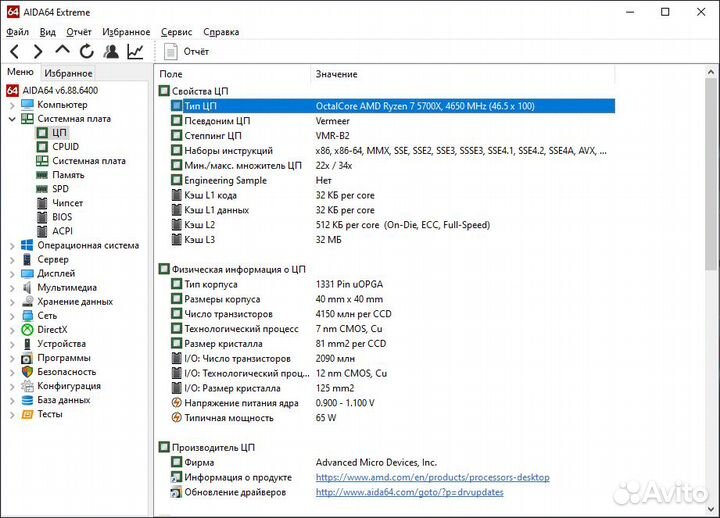Click the section icon beside Свойства ЦП

pos(164,90)
